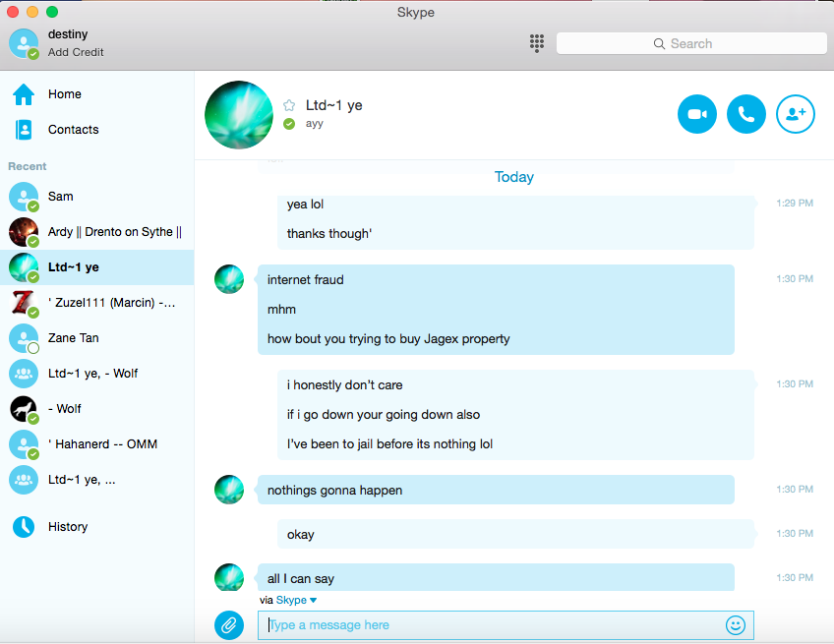Open the ' Hahanerd -- OMM conversation
Viewport: 834px width, 644px height.
[96, 444]
